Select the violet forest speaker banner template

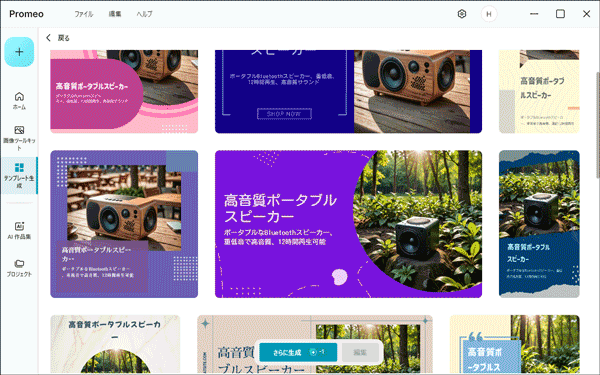348,224
